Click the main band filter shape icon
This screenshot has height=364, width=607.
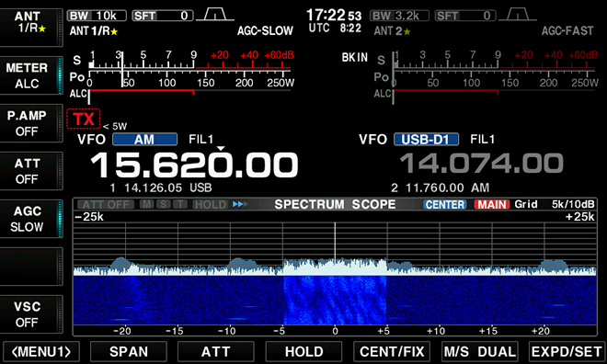click(215, 15)
